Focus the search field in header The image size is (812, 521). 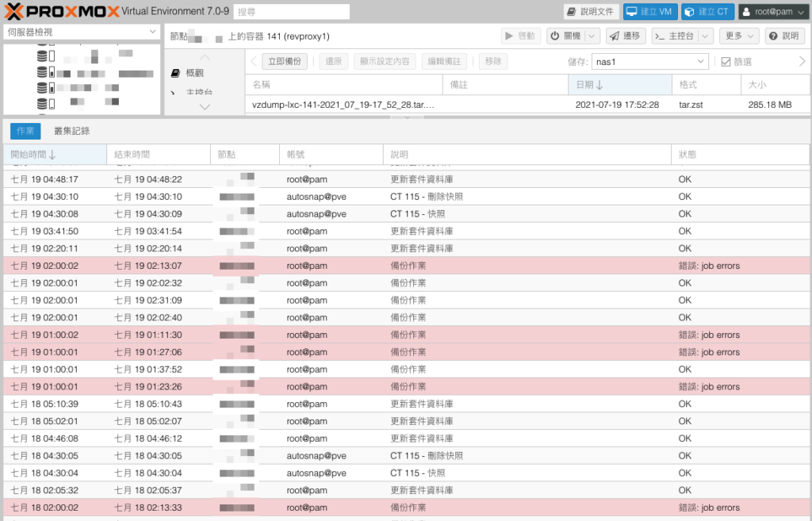(x=292, y=11)
